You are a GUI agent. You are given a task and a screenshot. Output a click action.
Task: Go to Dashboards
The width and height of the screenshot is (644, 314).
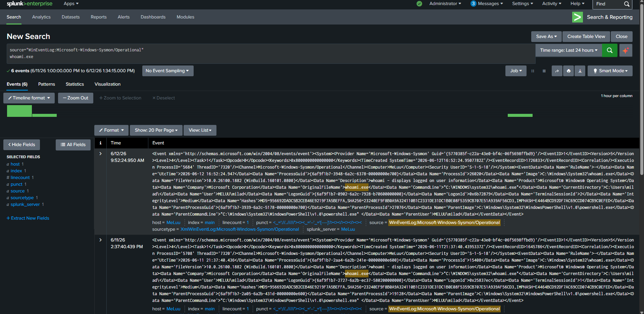click(153, 17)
